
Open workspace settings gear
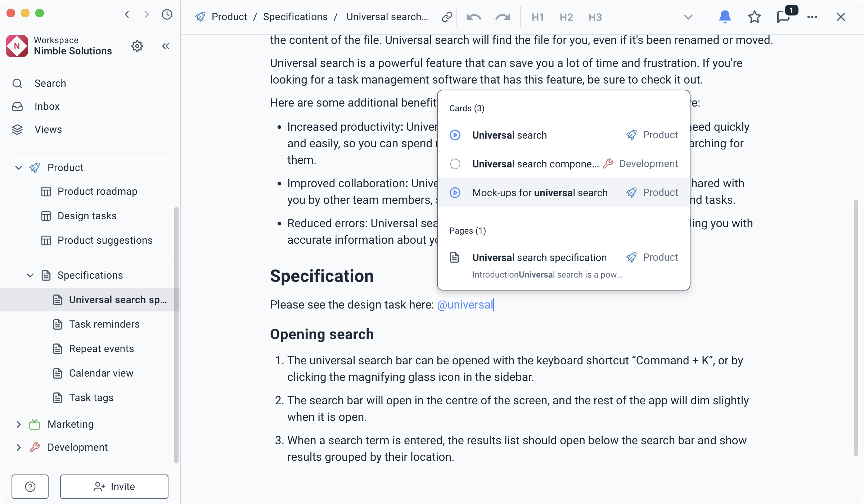pos(137,46)
